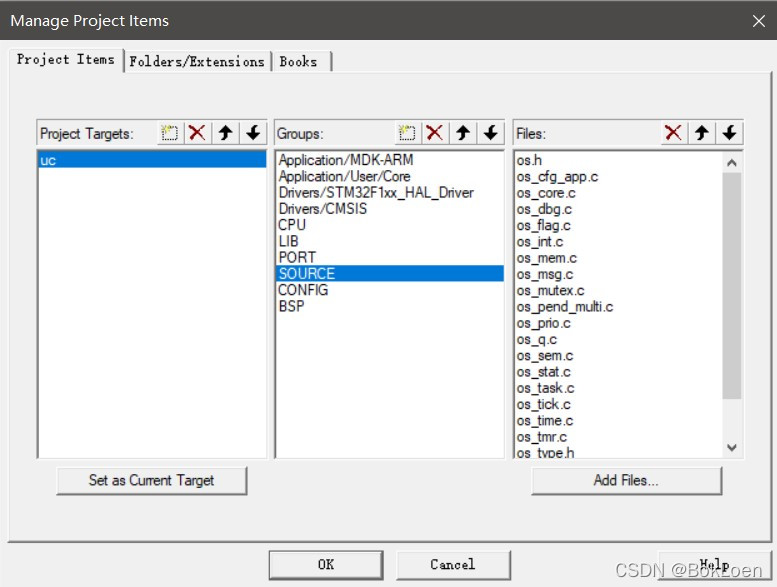This screenshot has width=777, height=587.
Task: Select the CONFIG group
Action: 389,290
